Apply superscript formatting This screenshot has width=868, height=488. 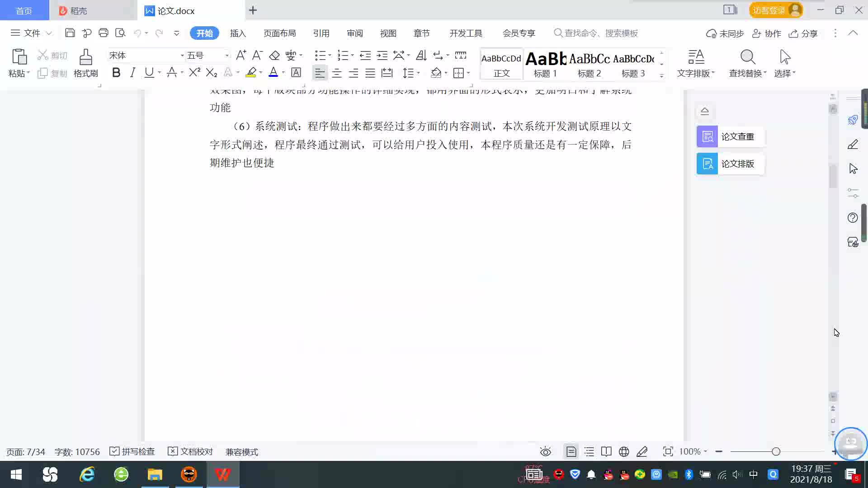pyautogui.click(x=194, y=72)
